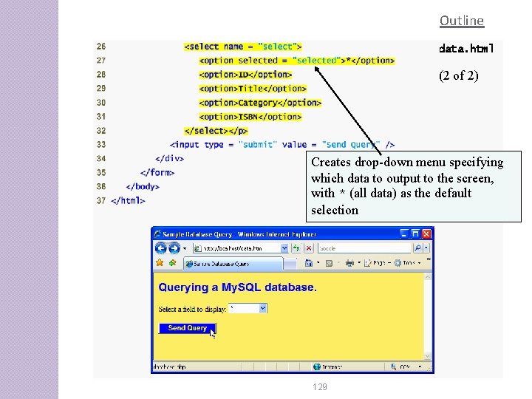The image size is (532, 399).
Task: Click 'Querying a MySQL database.' heading
Action: tap(237, 287)
